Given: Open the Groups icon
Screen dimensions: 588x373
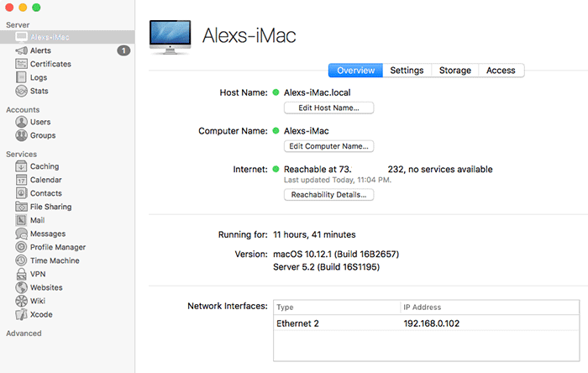Looking at the screenshot, I should 21,135.
